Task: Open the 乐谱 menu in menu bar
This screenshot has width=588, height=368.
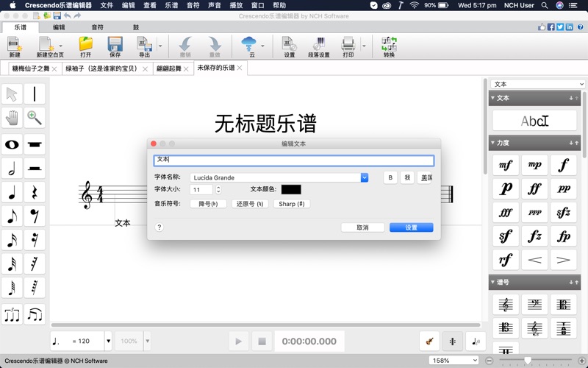Action: [171, 5]
